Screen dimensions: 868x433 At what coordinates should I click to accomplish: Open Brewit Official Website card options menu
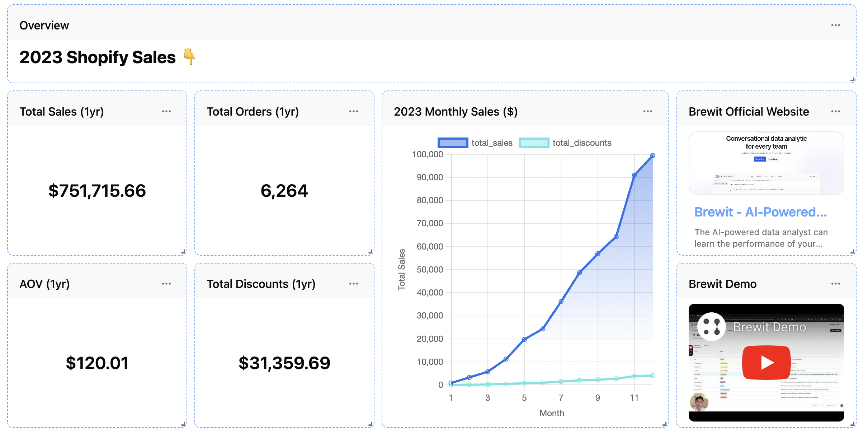point(835,111)
